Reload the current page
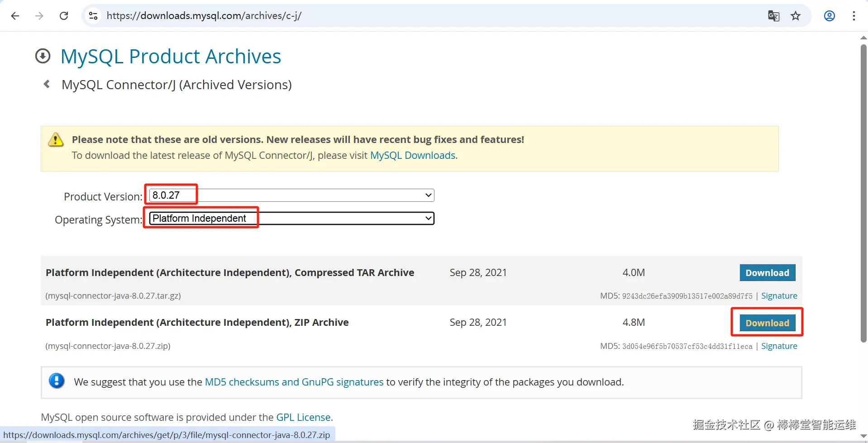Screen dimensions: 868x443 [64, 16]
